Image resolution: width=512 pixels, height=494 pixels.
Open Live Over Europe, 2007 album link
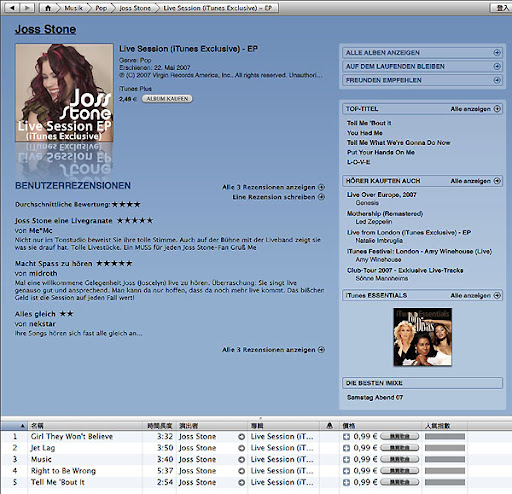pyautogui.click(x=382, y=195)
